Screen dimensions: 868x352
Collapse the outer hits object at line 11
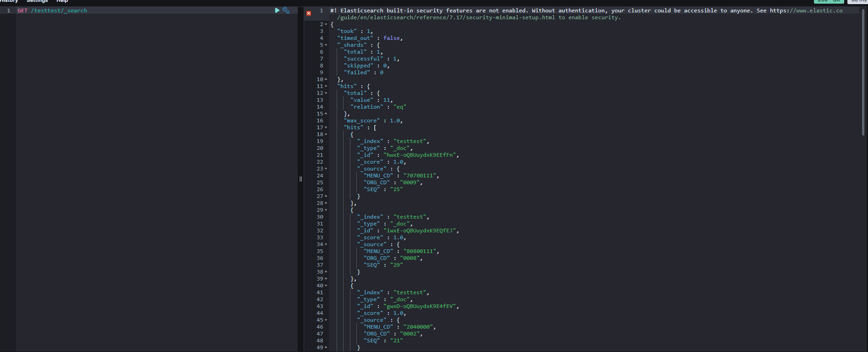coord(326,86)
